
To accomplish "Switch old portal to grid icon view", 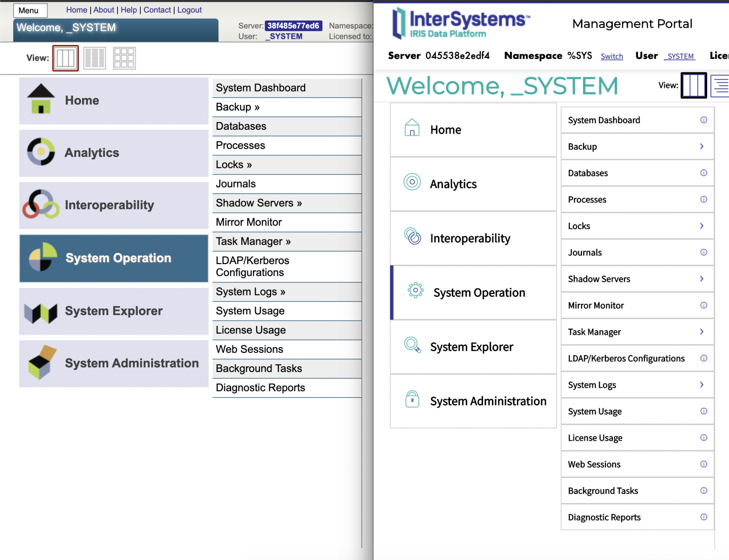I will pos(124,58).
